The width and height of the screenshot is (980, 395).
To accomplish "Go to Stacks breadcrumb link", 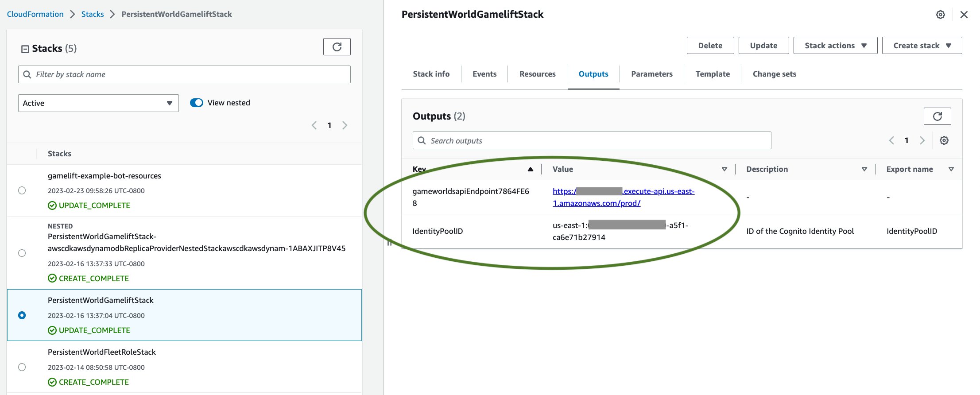I will click(93, 14).
